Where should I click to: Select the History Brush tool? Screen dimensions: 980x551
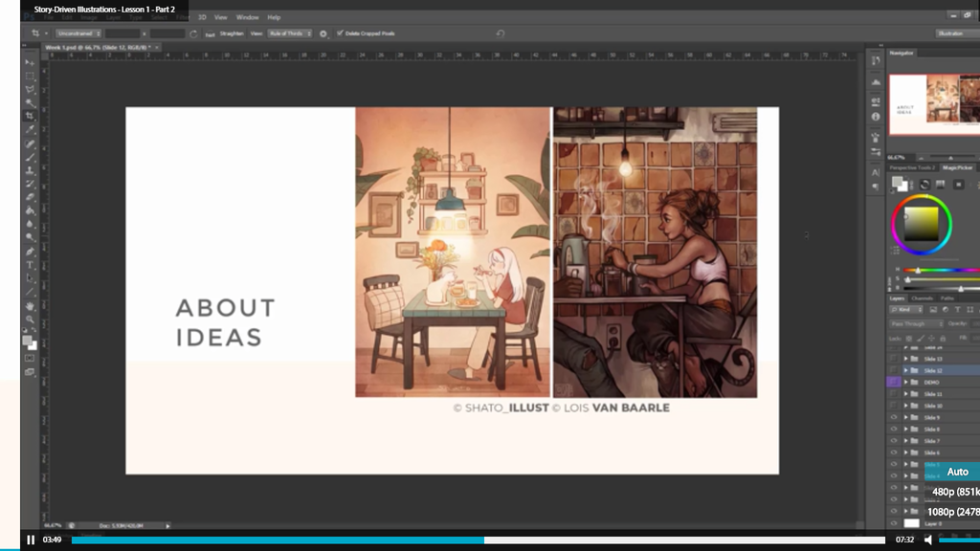point(30,184)
